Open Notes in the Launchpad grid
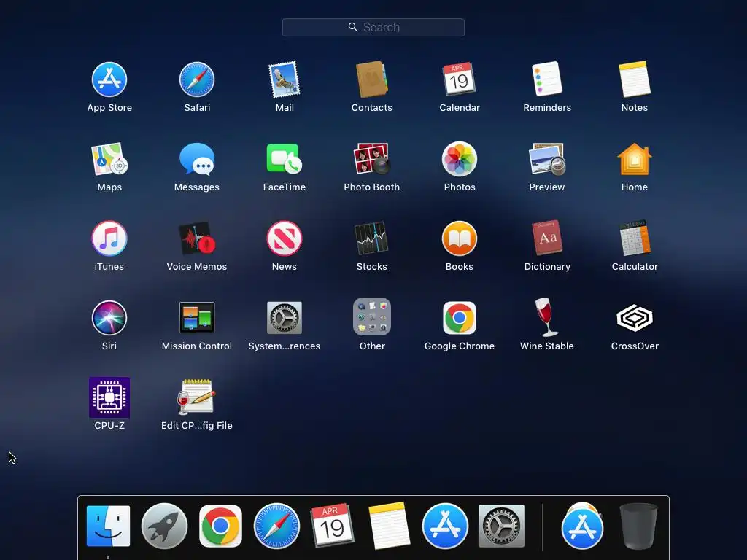 [x=635, y=79]
